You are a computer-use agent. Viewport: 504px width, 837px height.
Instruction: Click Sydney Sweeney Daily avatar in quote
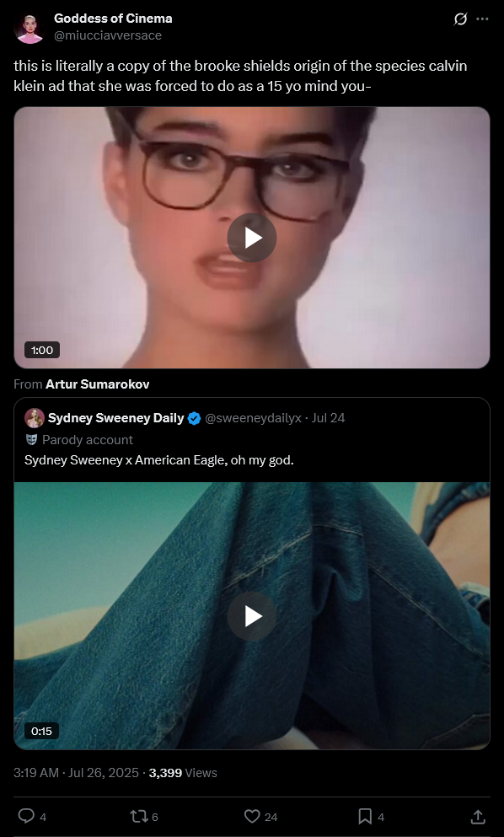pyautogui.click(x=35, y=418)
